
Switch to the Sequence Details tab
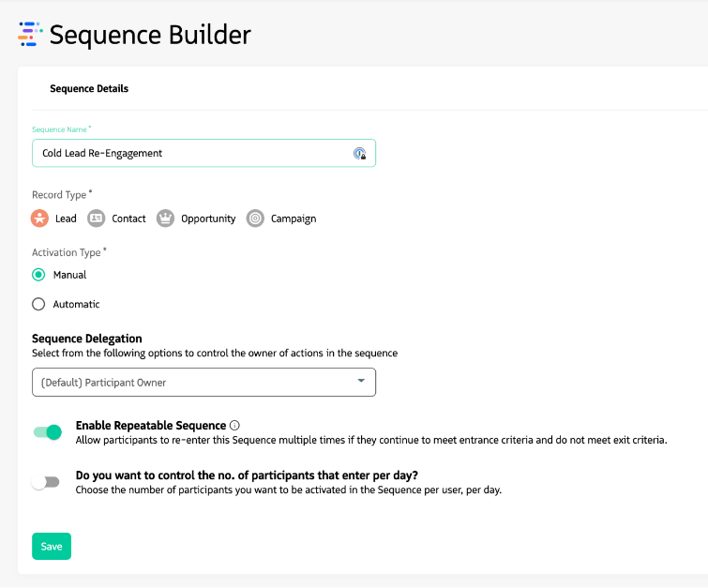[x=89, y=89]
